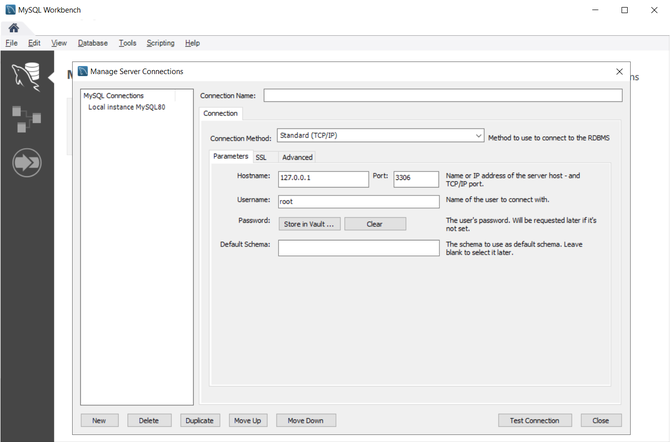The image size is (670, 442).
Task: Open the home tab icon
Action: click(x=14, y=28)
